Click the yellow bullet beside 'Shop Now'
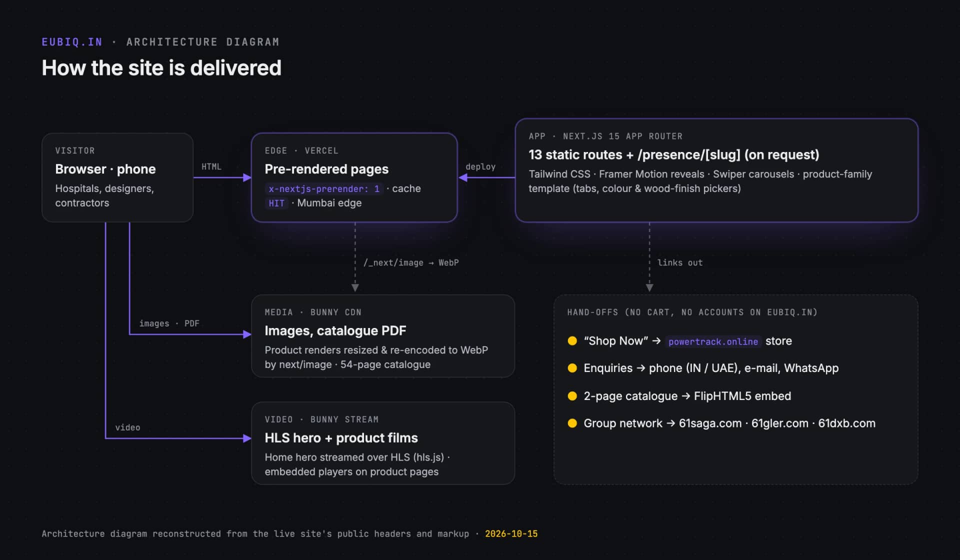The width and height of the screenshot is (960, 560). coord(572,341)
